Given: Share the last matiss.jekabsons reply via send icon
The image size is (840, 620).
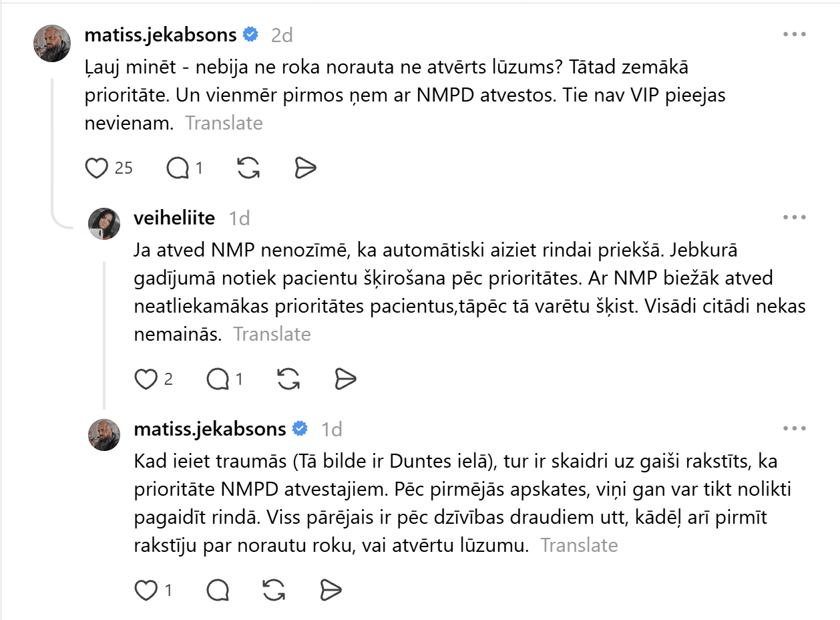Looking at the screenshot, I should pos(331,590).
